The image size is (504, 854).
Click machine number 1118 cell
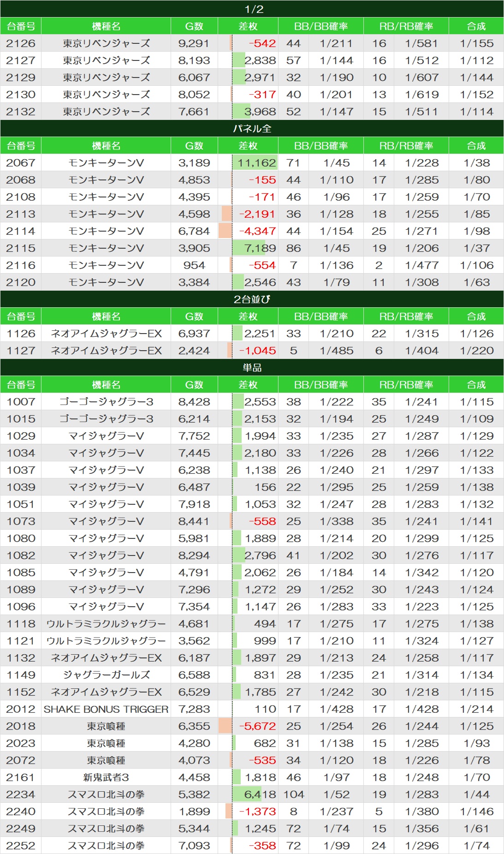point(21,624)
